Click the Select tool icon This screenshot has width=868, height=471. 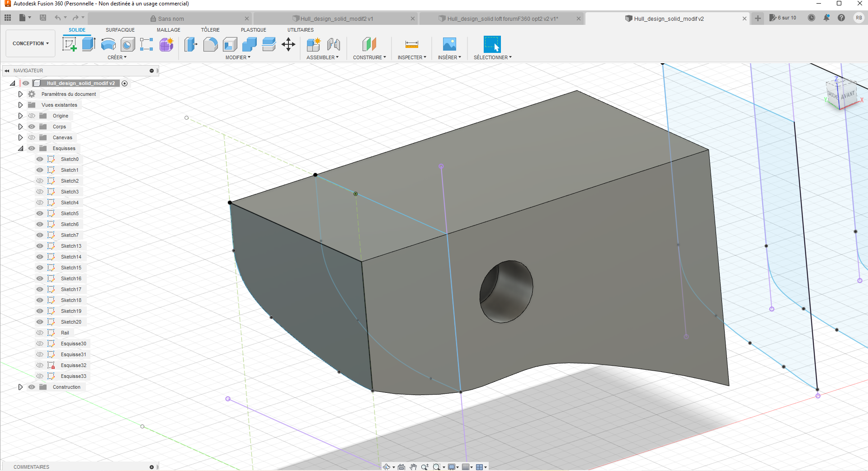click(x=492, y=44)
